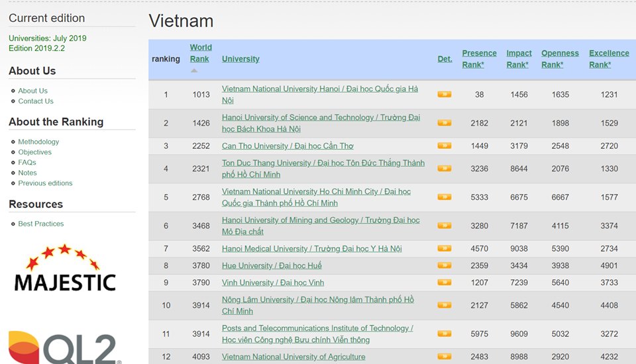Screen dimensions: 636x364
Task: Open Best Practices under Resources
Action: [x=41, y=224]
